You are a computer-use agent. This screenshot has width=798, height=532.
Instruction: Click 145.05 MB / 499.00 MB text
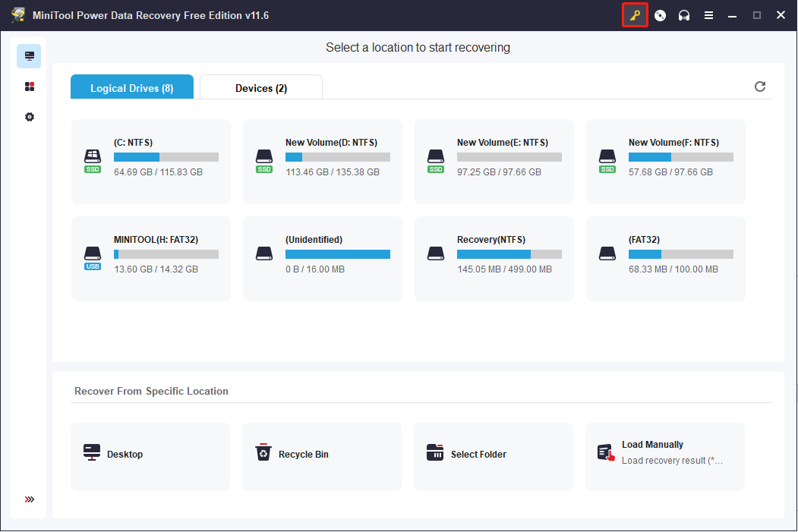tap(504, 269)
